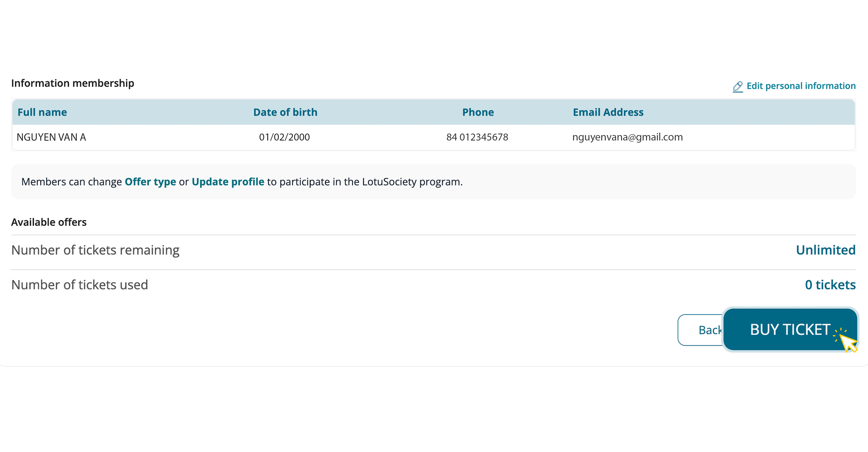
Task: Click the Email Address column header
Action: click(608, 112)
